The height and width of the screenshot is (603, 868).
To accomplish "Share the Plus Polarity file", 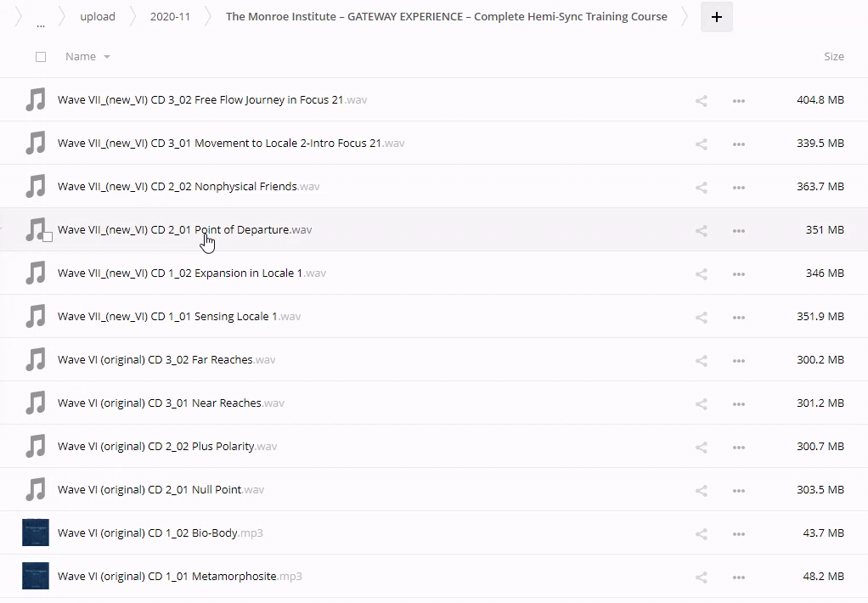I will pos(701,447).
